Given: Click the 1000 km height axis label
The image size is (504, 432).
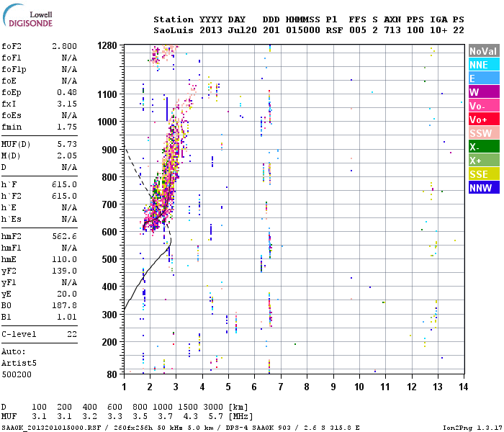Looking at the screenshot, I should pos(107,122).
